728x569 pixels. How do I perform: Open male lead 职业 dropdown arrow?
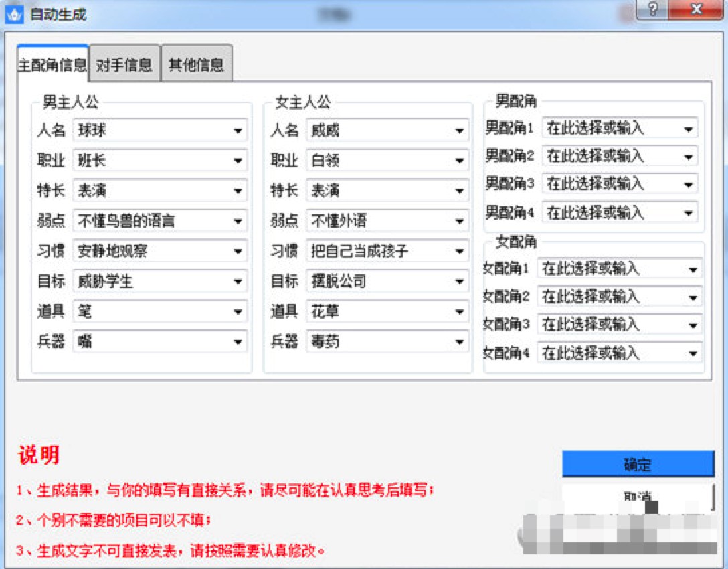238,161
